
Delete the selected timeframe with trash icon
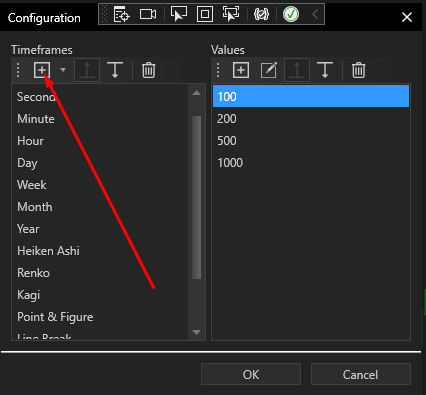149,70
